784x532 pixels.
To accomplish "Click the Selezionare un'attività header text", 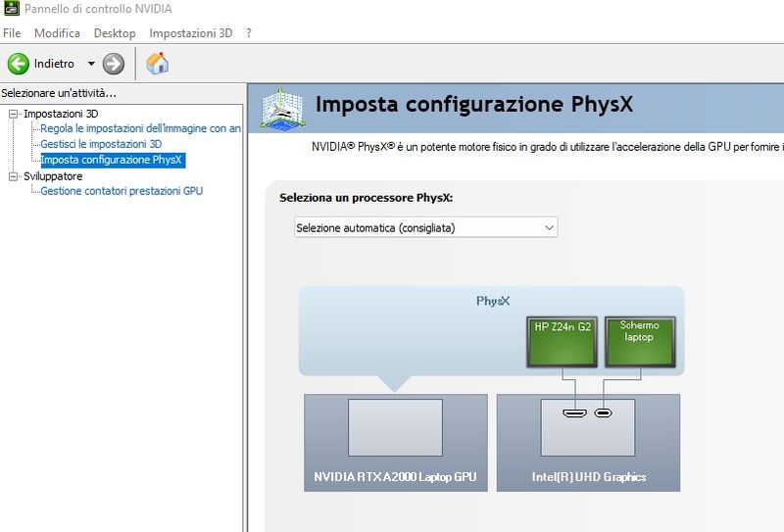I will point(59,93).
